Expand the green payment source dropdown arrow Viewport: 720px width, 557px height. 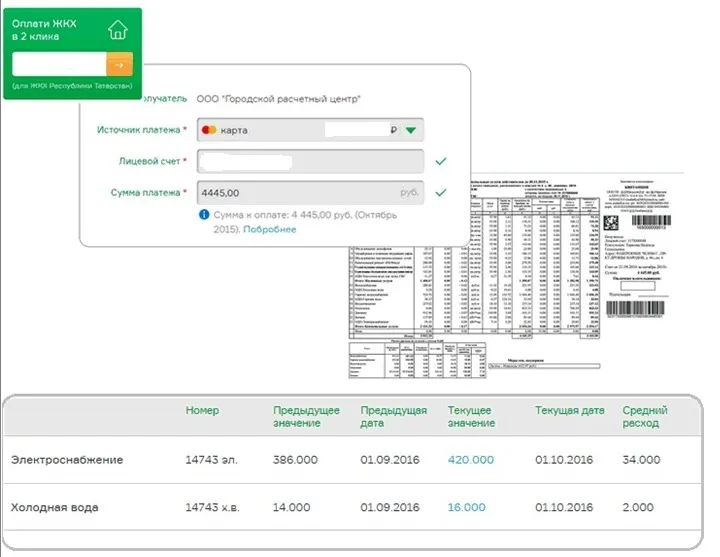[x=412, y=131]
